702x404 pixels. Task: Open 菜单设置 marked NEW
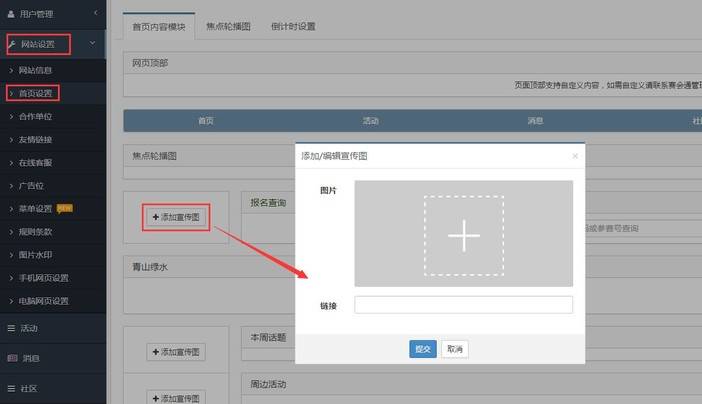point(36,208)
